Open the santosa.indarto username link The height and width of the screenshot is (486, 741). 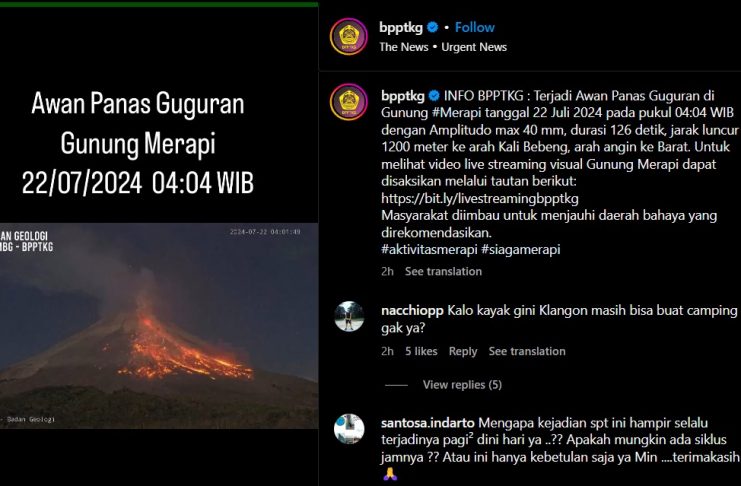(428, 423)
